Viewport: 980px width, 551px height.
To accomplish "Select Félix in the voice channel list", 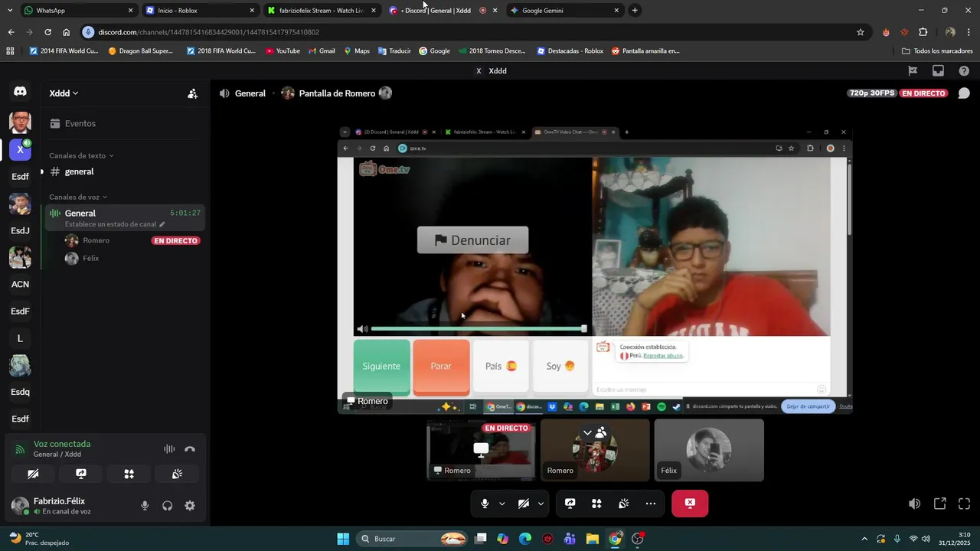I will click(90, 258).
